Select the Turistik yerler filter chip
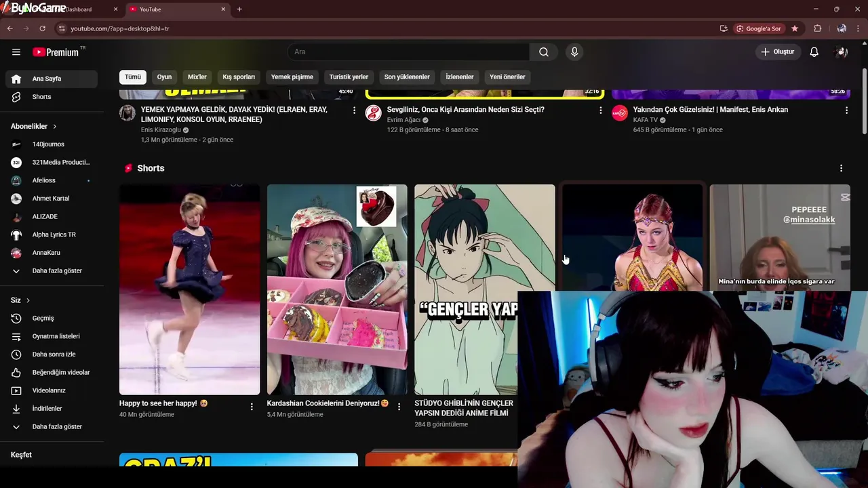 pyautogui.click(x=349, y=77)
